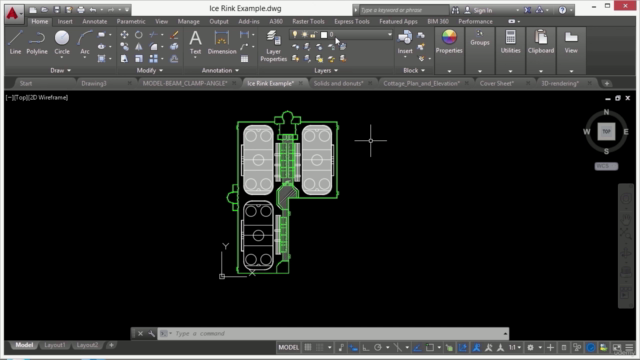Open the Annotate ribbon tab
Image resolution: width=640 pixels, height=360 pixels.
[x=95, y=21]
